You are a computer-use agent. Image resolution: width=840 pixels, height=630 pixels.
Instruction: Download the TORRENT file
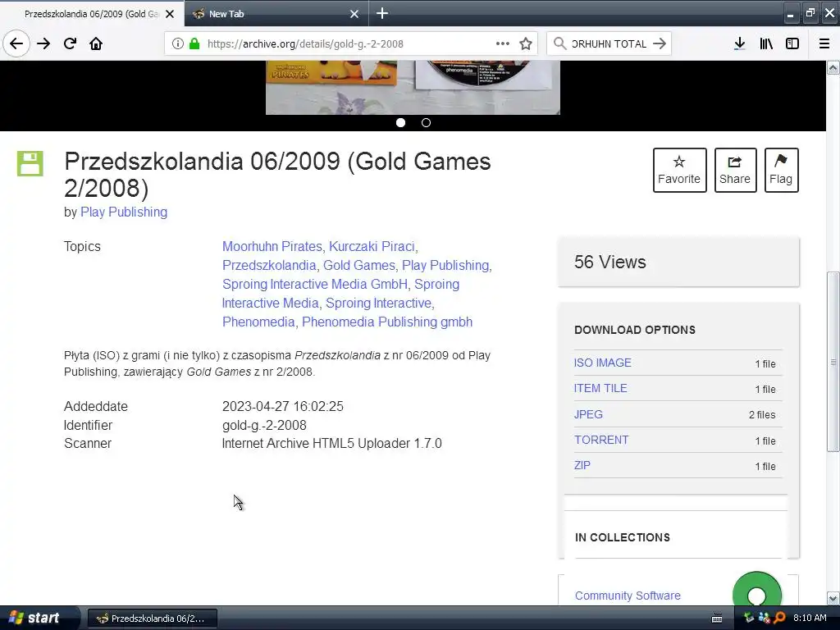(601, 440)
